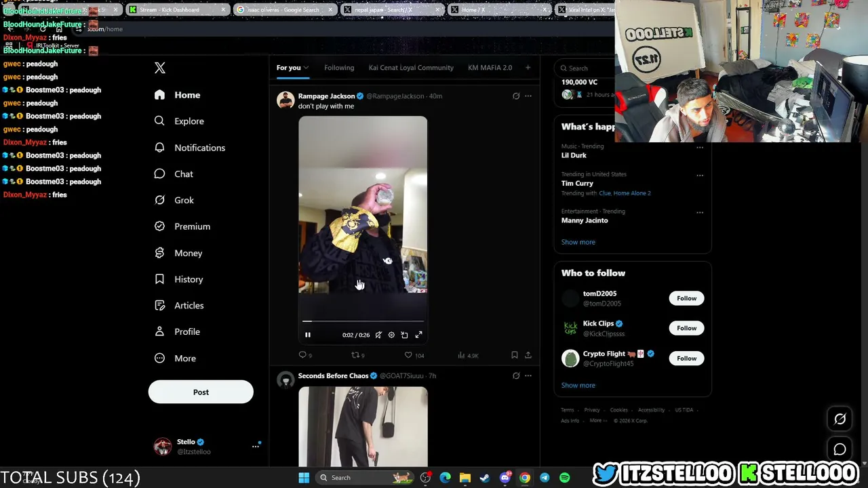Open more options on Seconds Before Chaos post

[528, 376]
